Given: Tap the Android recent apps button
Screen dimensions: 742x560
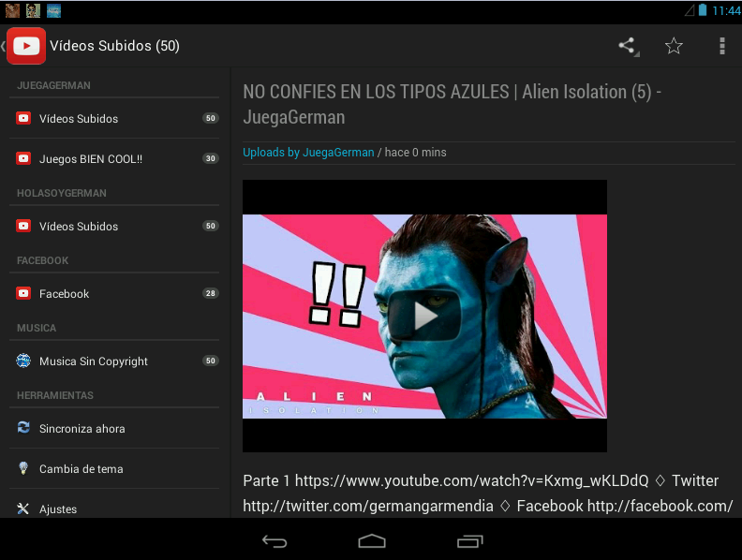Looking at the screenshot, I should click(x=470, y=541).
